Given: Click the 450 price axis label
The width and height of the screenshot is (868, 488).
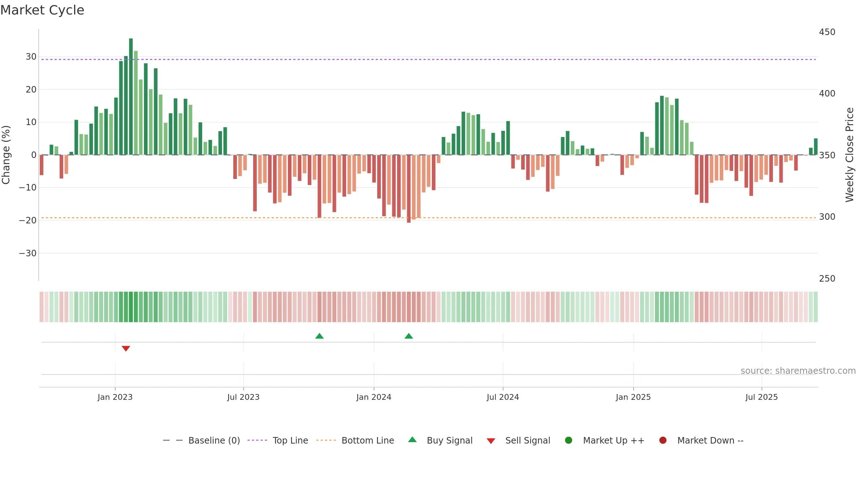Looking at the screenshot, I should pyautogui.click(x=827, y=32).
